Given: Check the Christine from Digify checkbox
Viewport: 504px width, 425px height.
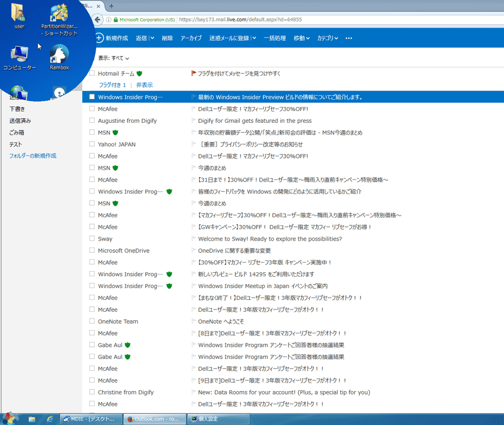Looking at the screenshot, I should pos(92,392).
